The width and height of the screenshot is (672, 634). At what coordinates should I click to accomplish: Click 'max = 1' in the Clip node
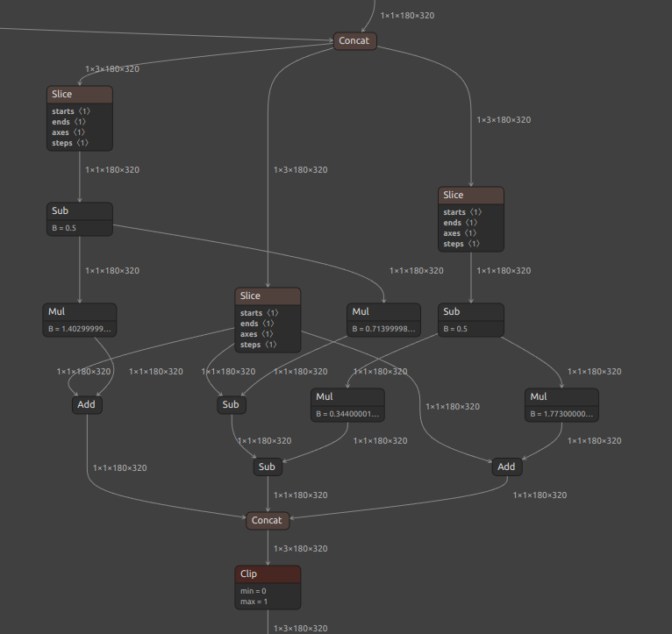(254, 602)
